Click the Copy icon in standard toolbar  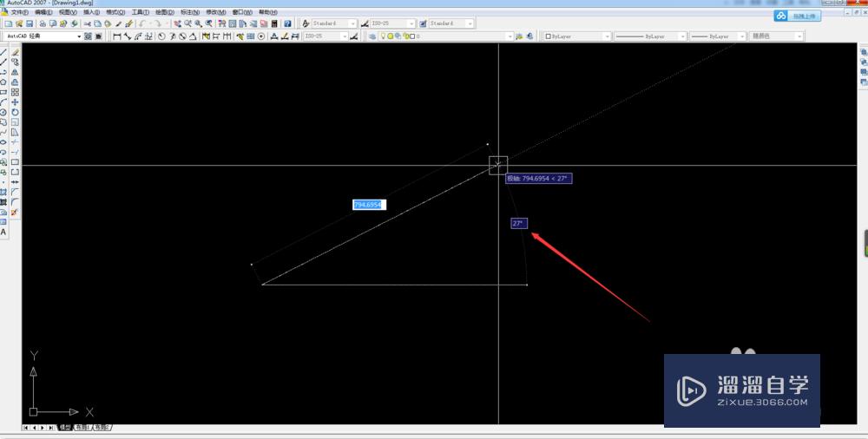pyautogui.click(x=98, y=23)
